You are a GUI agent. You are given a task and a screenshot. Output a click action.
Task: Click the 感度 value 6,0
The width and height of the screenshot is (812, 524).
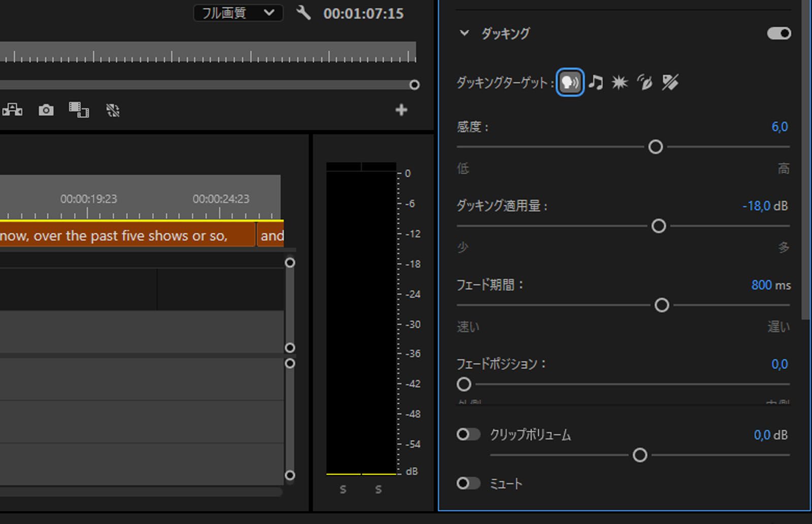click(x=780, y=127)
